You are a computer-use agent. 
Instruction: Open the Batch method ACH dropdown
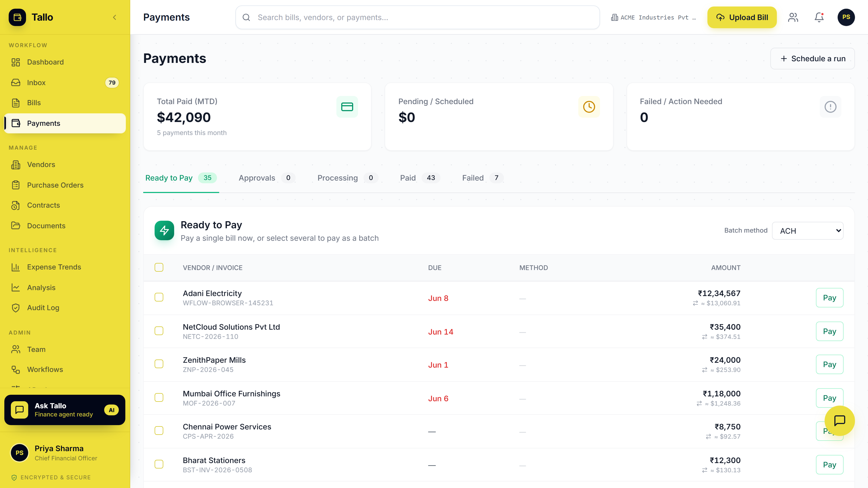click(808, 231)
